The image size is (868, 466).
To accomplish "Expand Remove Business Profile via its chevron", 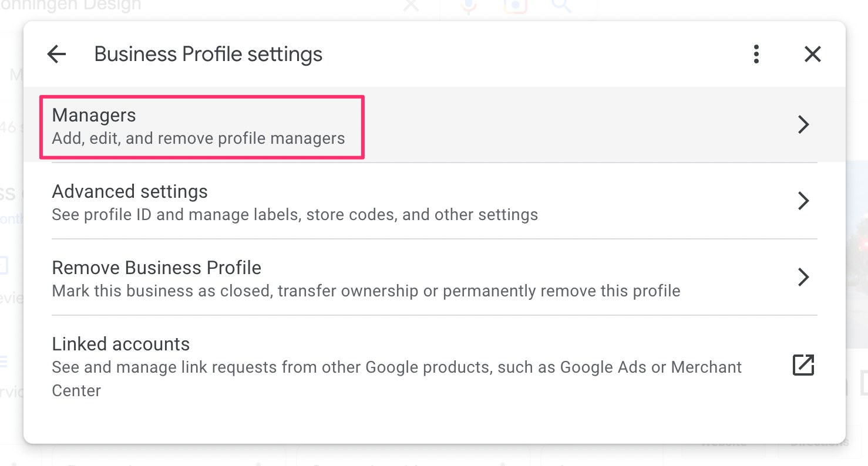I will pos(803,277).
